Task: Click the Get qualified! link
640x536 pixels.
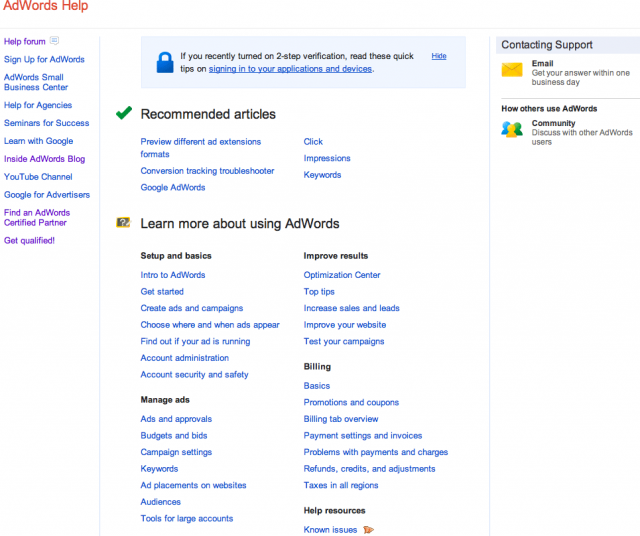Action: [29, 240]
